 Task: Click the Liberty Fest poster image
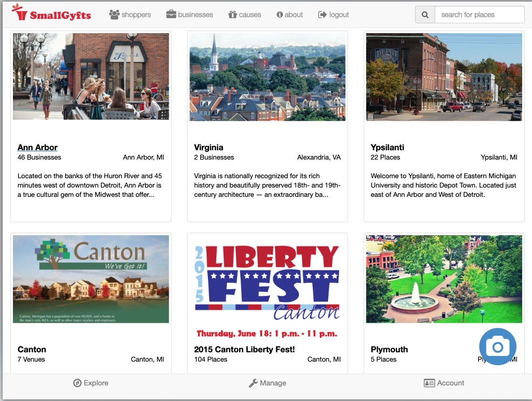[268, 288]
